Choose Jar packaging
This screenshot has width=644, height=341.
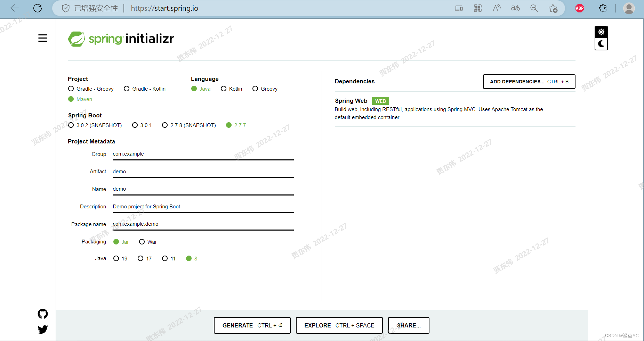121,242
